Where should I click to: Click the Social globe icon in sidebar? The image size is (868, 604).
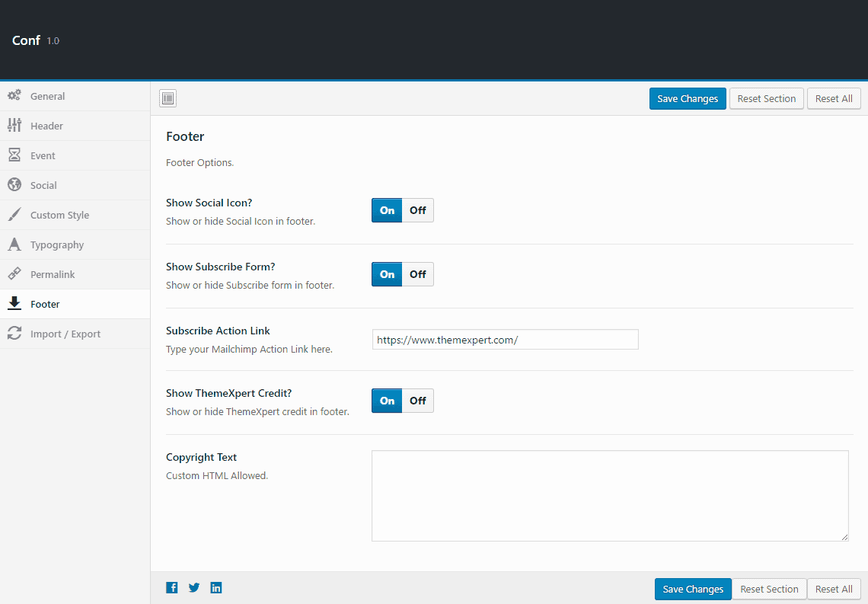click(x=14, y=185)
